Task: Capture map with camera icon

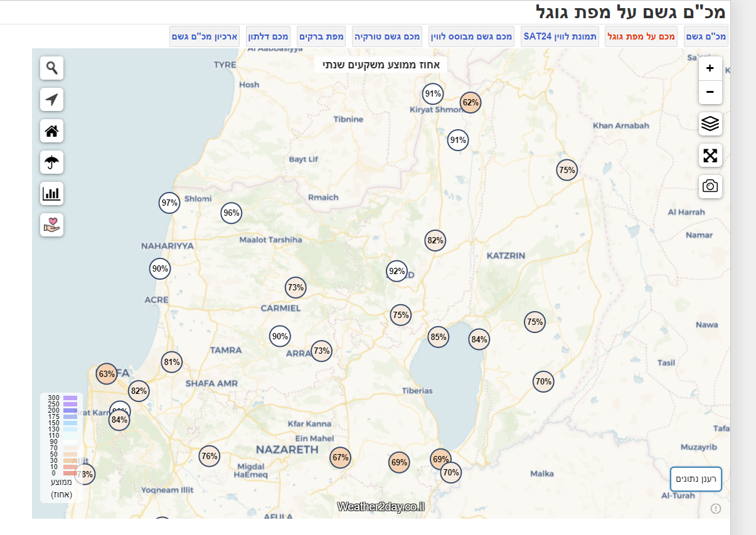Action: pos(710,186)
